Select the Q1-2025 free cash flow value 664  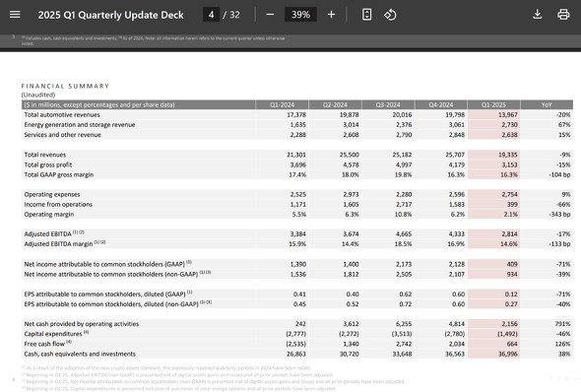coord(512,344)
